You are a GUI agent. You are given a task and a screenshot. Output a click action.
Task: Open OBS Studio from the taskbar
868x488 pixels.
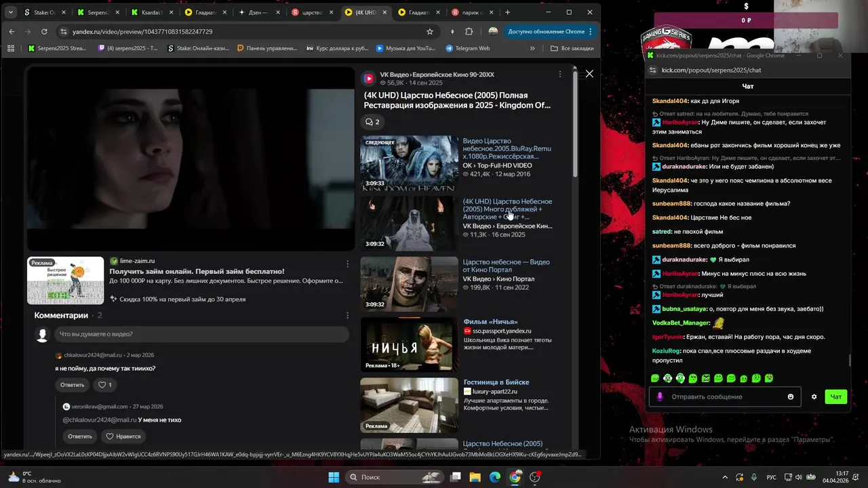coord(535,477)
